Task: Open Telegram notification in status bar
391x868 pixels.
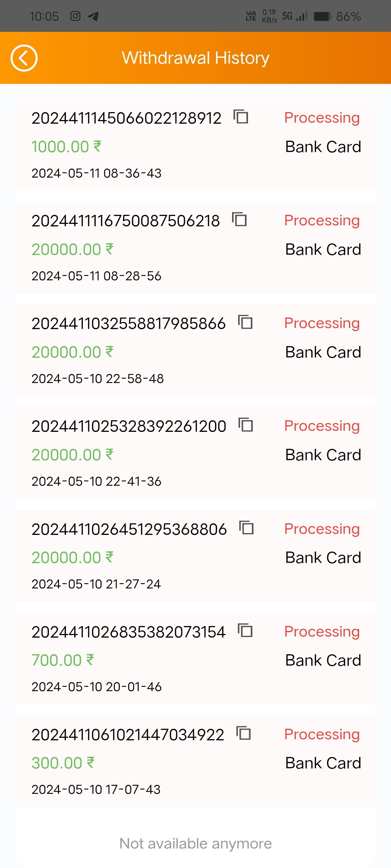Action: (x=93, y=16)
